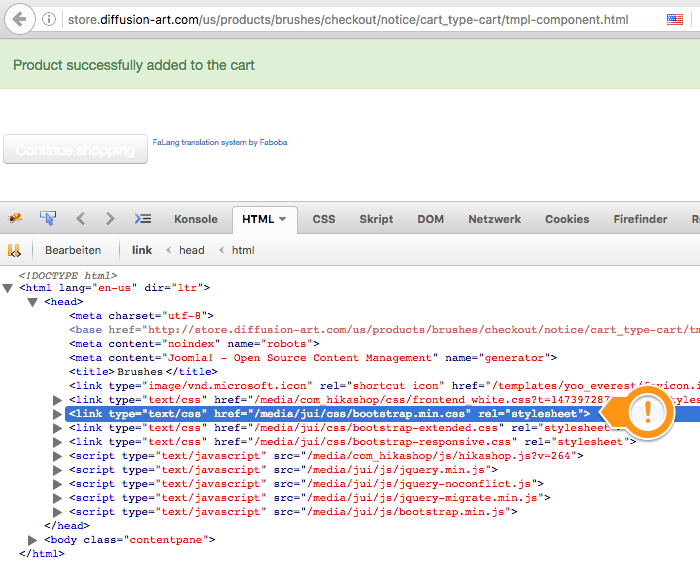Viewport: 700px width, 563px height.
Task: Click the browser back arrow button
Action: coord(19,19)
